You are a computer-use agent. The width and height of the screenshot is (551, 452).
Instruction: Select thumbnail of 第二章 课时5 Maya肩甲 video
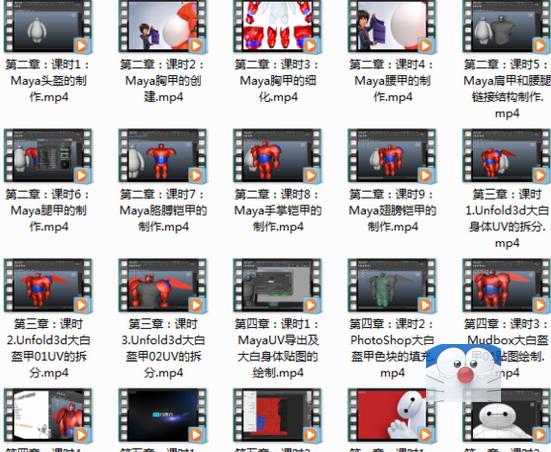pos(506,26)
